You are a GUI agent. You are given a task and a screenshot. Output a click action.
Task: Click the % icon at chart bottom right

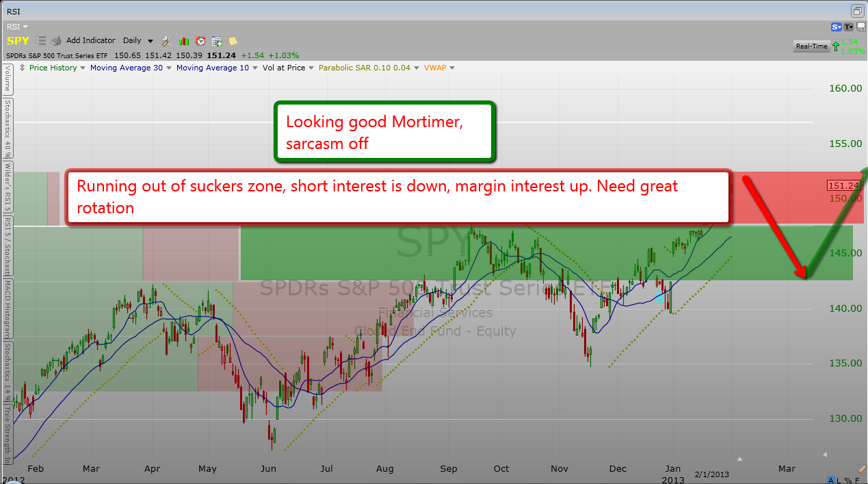click(x=847, y=479)
